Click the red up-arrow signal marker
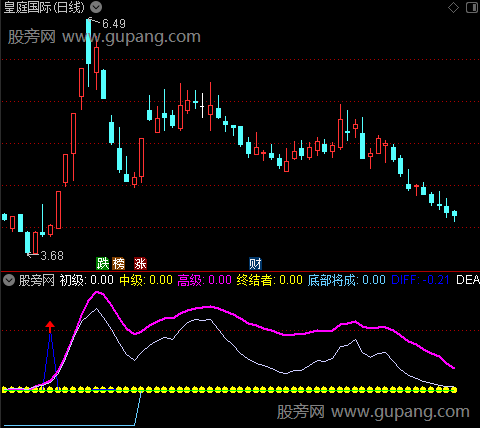Screen dimensions: 480x428 [50, 327]
